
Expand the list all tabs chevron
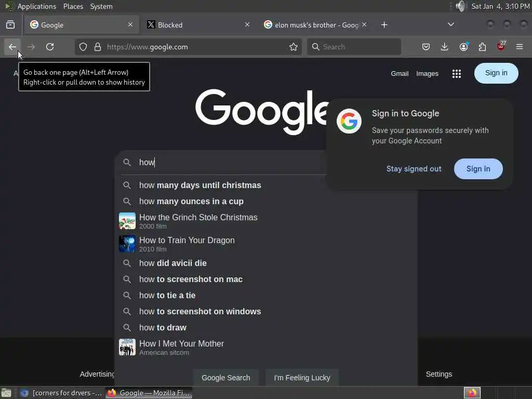point(451,24)
